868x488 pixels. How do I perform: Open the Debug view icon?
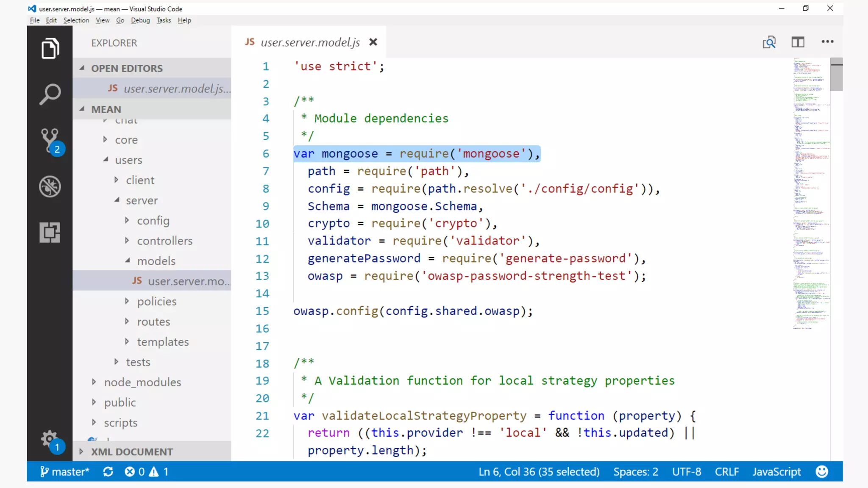[x=50, y=186]
